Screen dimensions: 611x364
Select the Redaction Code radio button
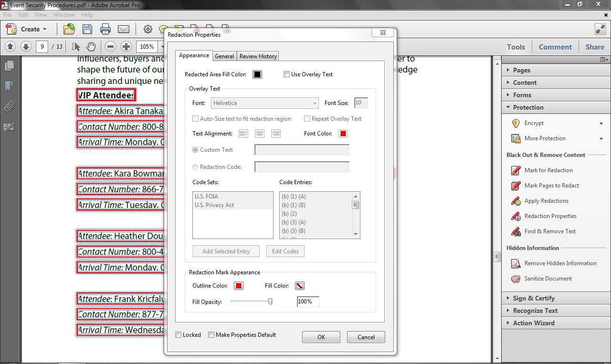pos(195,167)
